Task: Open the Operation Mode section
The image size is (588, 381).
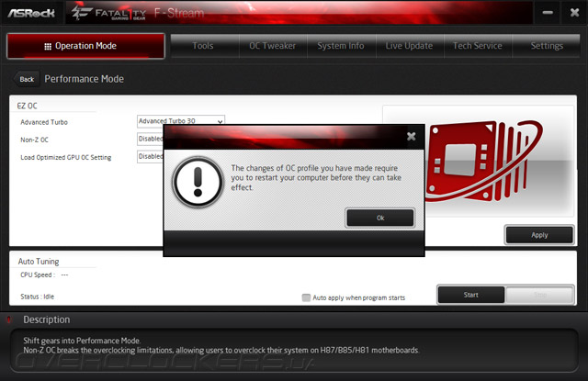Action: (x=85, y=46)
